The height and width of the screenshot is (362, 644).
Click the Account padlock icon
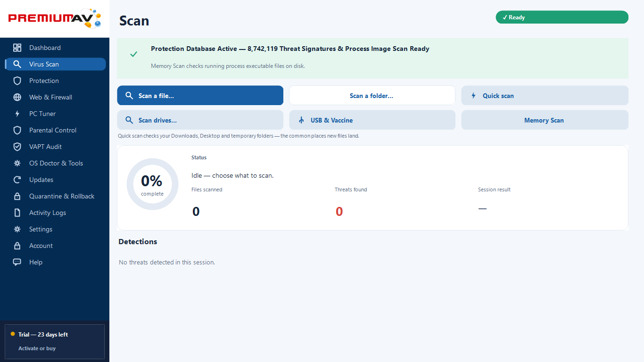(x=17, y=246)
